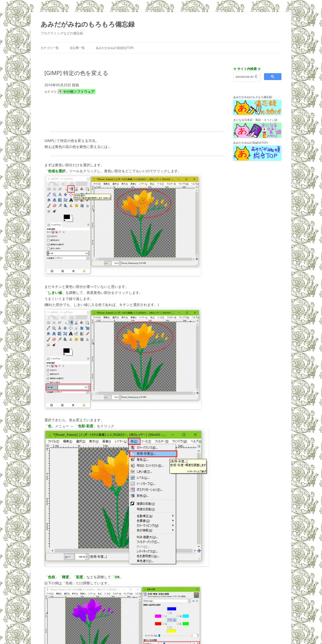Click delete tool preset trash icon, second screenshot

[73, 405]
